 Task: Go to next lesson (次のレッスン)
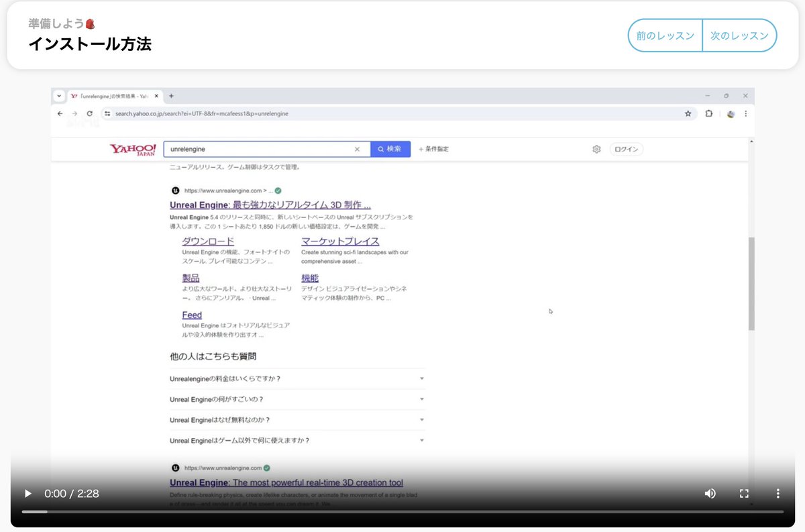[x=739, y=36]
